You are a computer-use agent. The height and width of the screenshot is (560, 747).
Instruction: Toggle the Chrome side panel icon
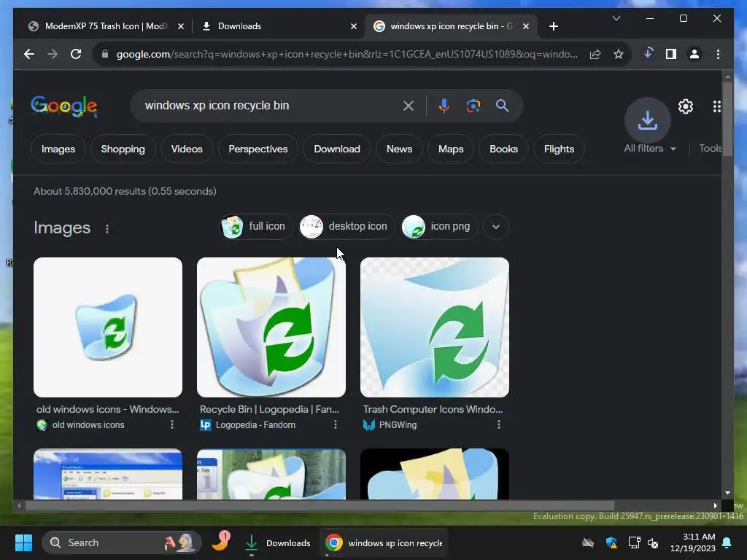tap(671, 54)
